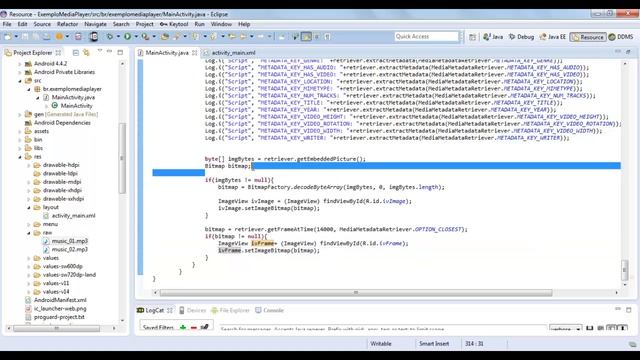Click the Debug bug toolbar icon

[x=109, y=37]
